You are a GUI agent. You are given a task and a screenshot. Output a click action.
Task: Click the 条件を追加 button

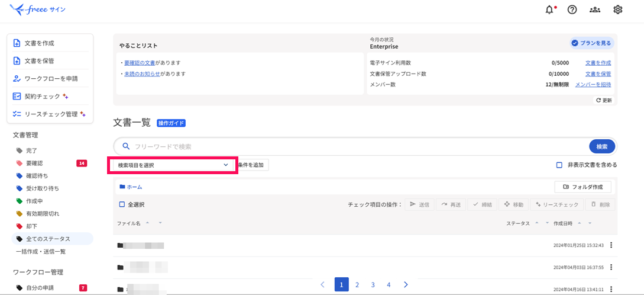(x=253, y=165)
